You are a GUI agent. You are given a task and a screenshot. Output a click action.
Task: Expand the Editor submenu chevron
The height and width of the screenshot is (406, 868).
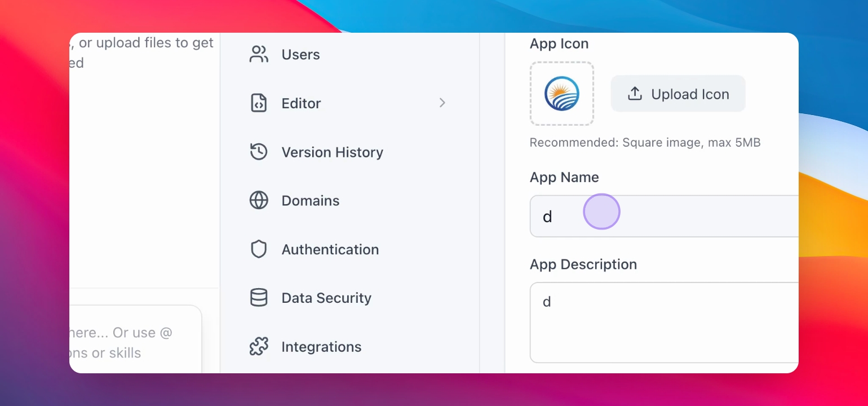coord(442,103)
